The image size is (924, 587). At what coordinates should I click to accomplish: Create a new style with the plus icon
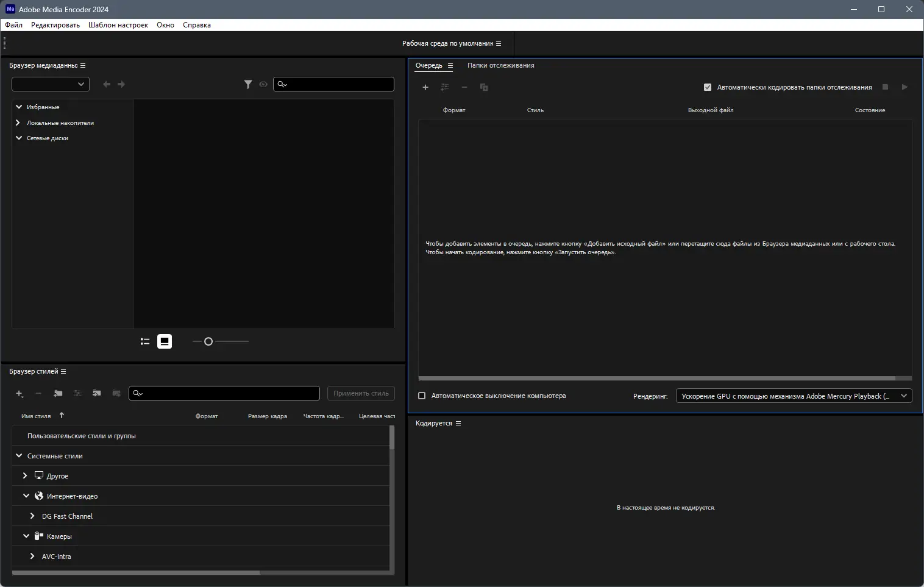click(x=20, y=393)
